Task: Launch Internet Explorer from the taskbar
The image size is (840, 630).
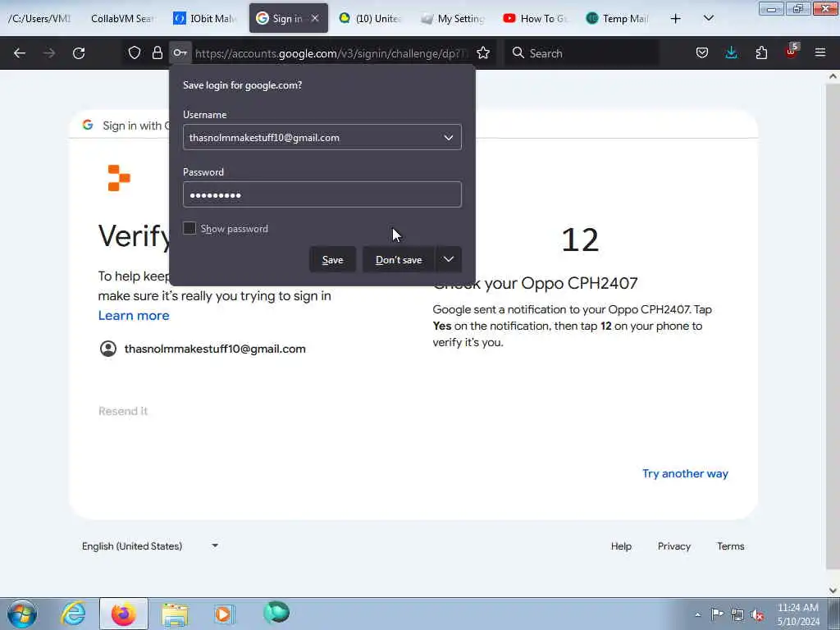Action: point(73,614)
